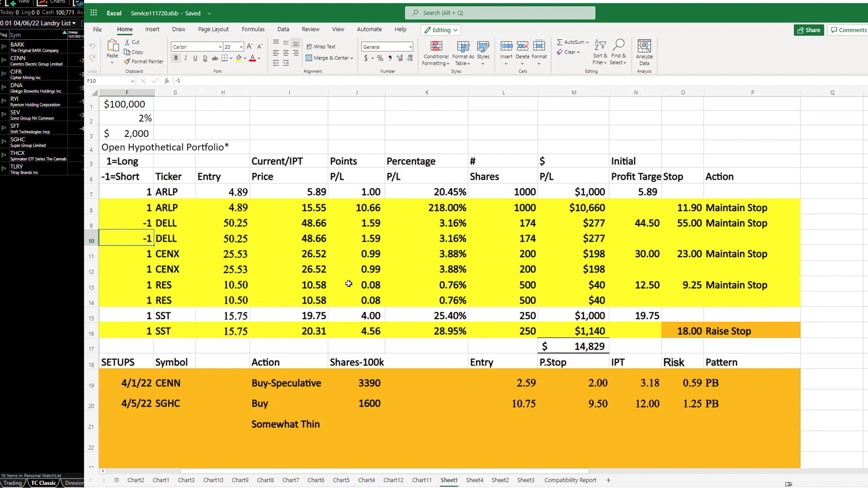This screenshot has height=488, width=868.
Task: Toggle top vertical alignment
Action: point(276,43)
